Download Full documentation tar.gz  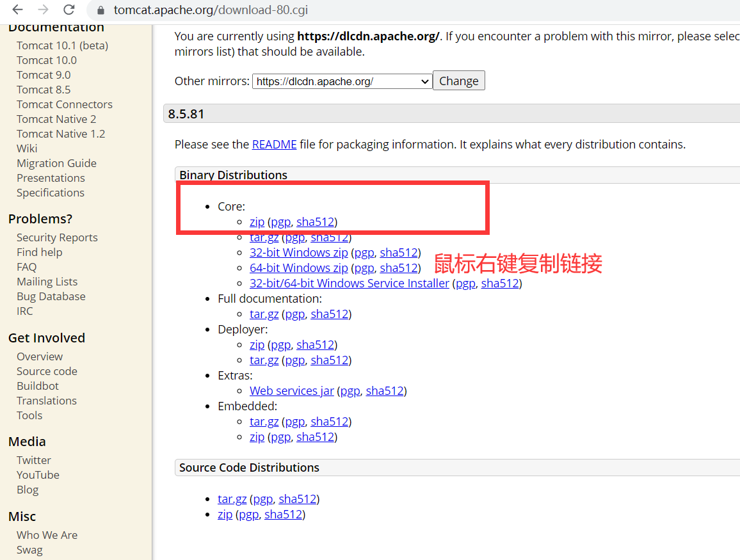(x=264, y=314)
